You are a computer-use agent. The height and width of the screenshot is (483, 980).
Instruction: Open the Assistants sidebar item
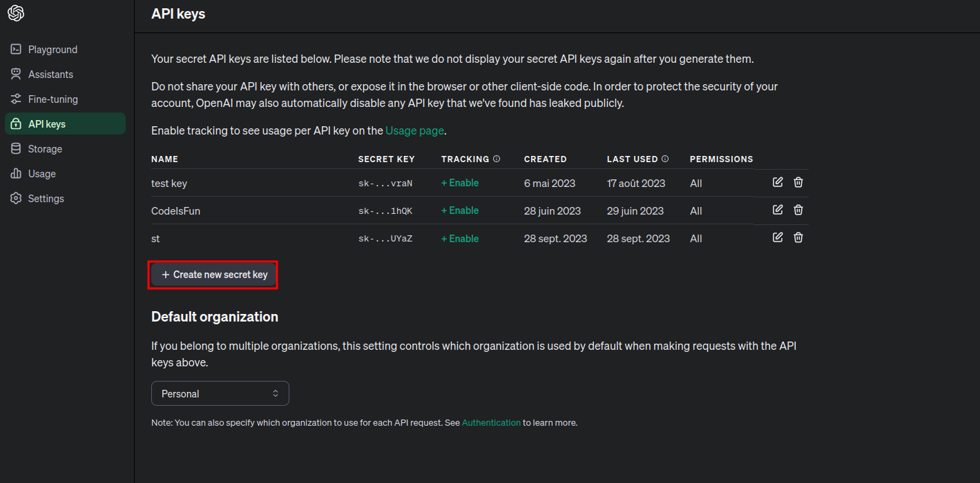(50, 75)
